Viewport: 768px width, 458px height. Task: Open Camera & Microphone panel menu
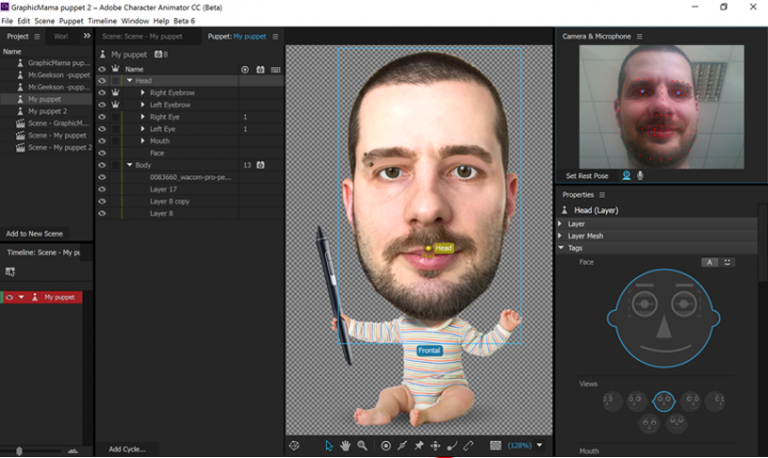click(x=639, y=36)
